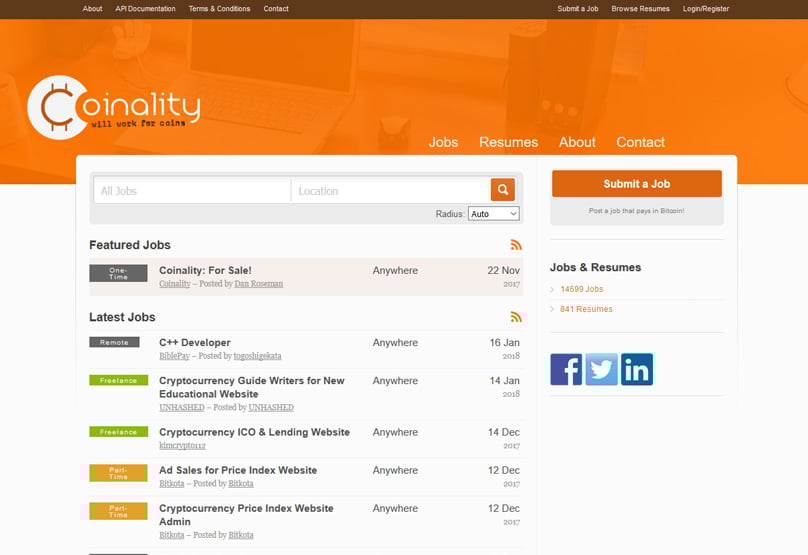808x555 pixels.
Task: Open the kimcrypto112 link
Action: [182, 445]
